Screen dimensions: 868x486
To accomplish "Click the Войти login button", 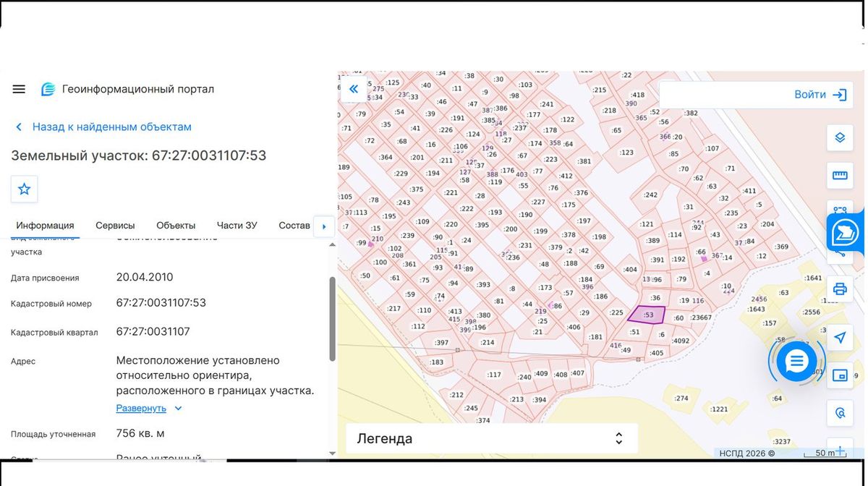I will coord(820,95).
